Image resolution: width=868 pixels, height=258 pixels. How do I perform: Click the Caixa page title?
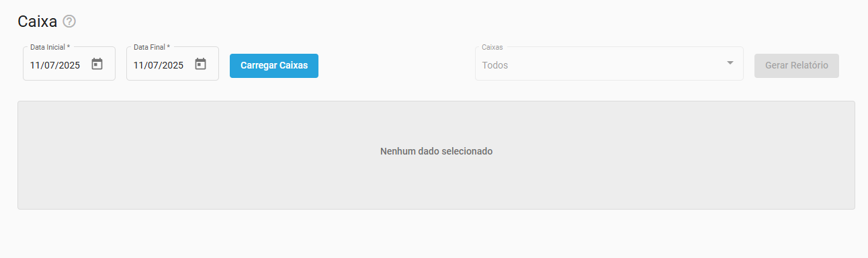[38, 21]
